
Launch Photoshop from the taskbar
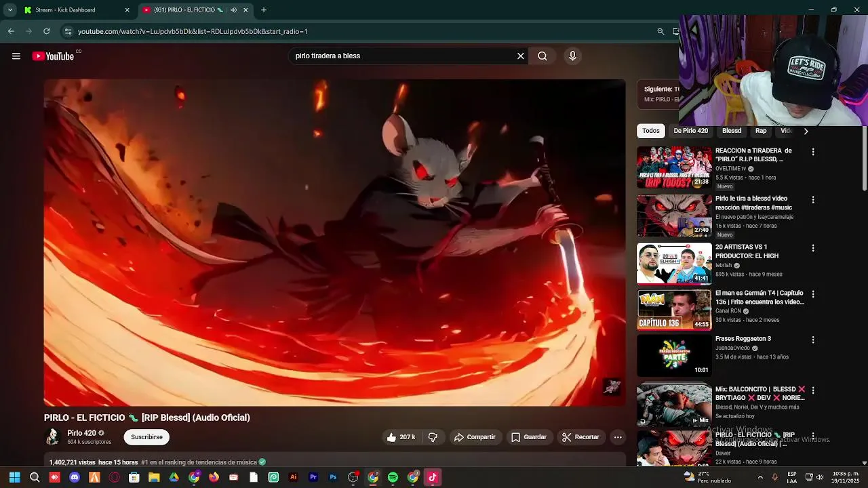pos(333,477)
